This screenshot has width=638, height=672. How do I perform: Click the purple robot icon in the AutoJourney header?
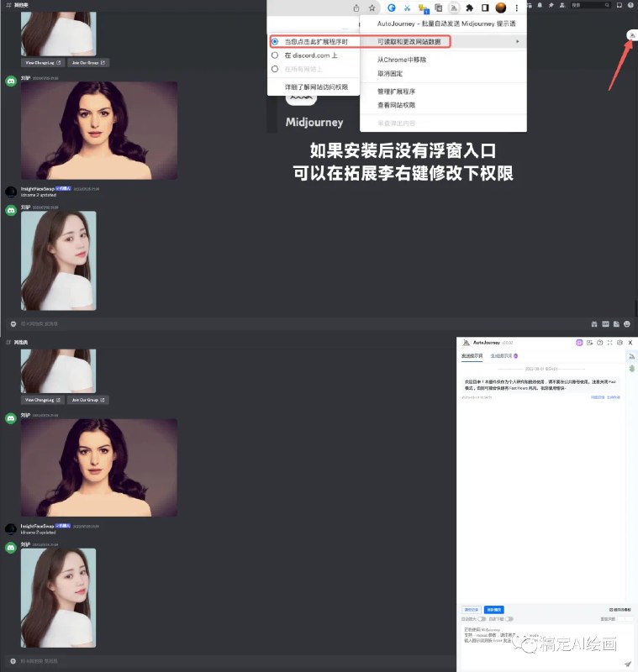point(579,343)
